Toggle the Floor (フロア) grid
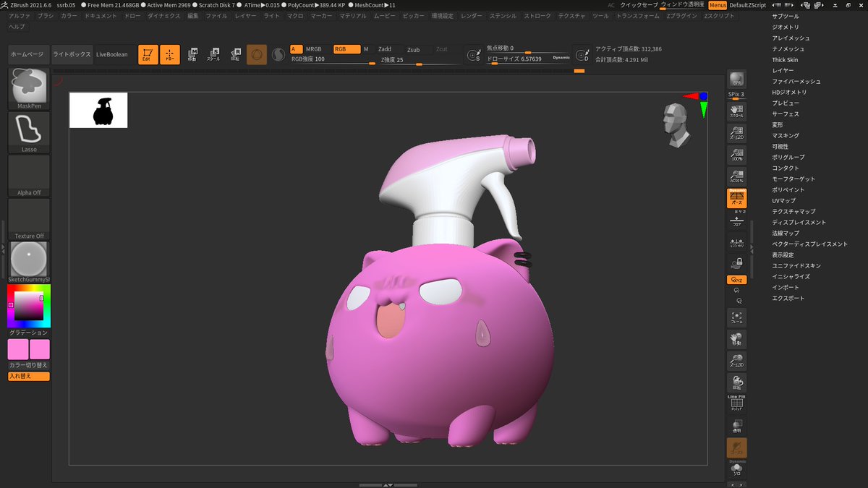This screenshot has width=868, height=488. click(736, 222)
